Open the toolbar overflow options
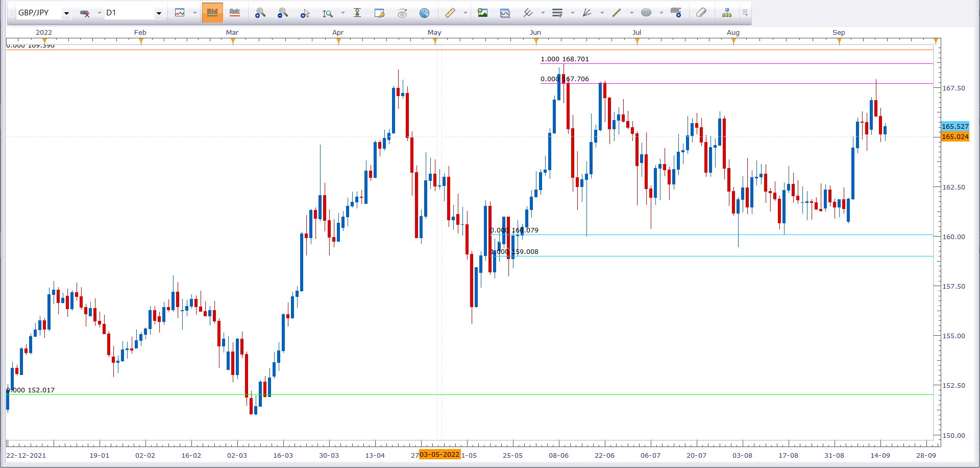980x468 pixels. pyautogui.click(x=745, y=13)
